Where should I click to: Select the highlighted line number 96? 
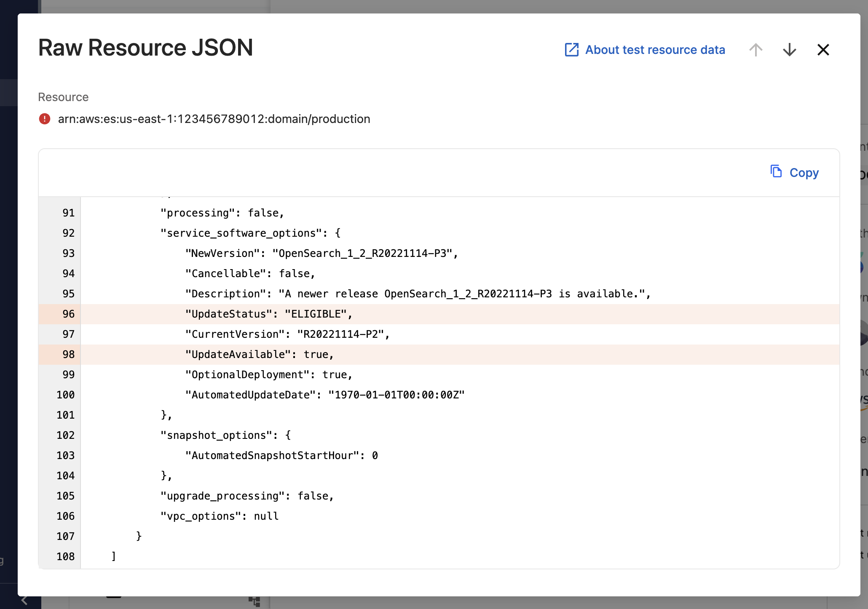68,314
